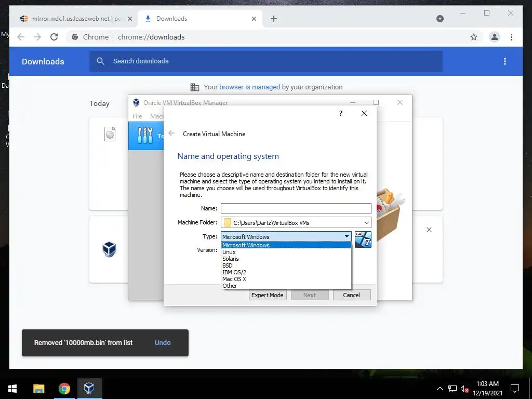This screenshot has width=532, height=399.
Task: Open the wizard's question mark help
Action: [x=341, y=113]
